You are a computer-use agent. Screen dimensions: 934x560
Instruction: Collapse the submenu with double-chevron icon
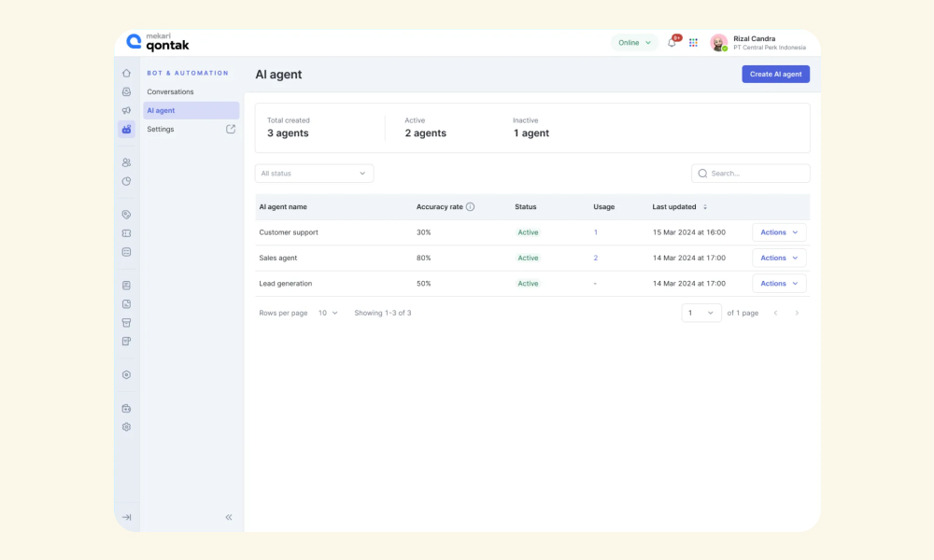click(229, 517)
